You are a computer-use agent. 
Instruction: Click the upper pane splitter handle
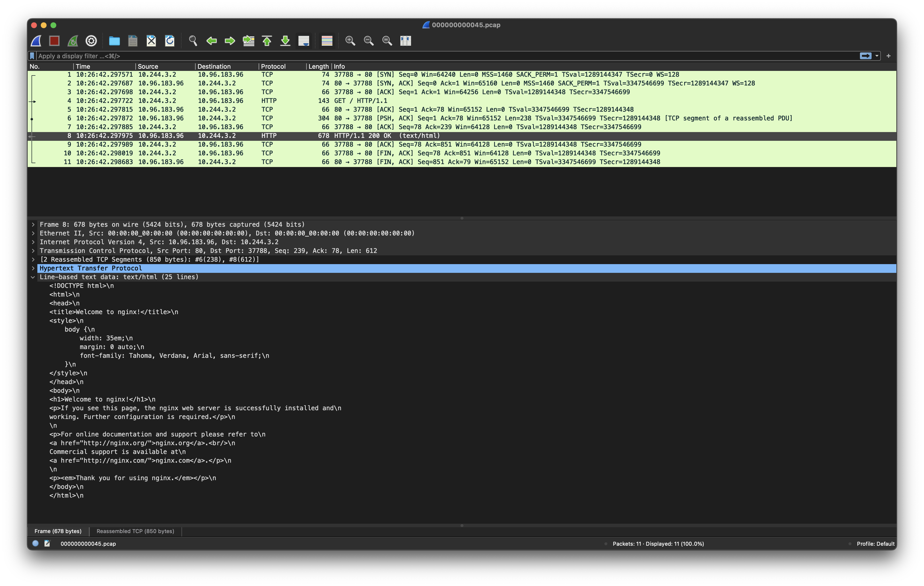pyautogui.click(x=462, y=218)
